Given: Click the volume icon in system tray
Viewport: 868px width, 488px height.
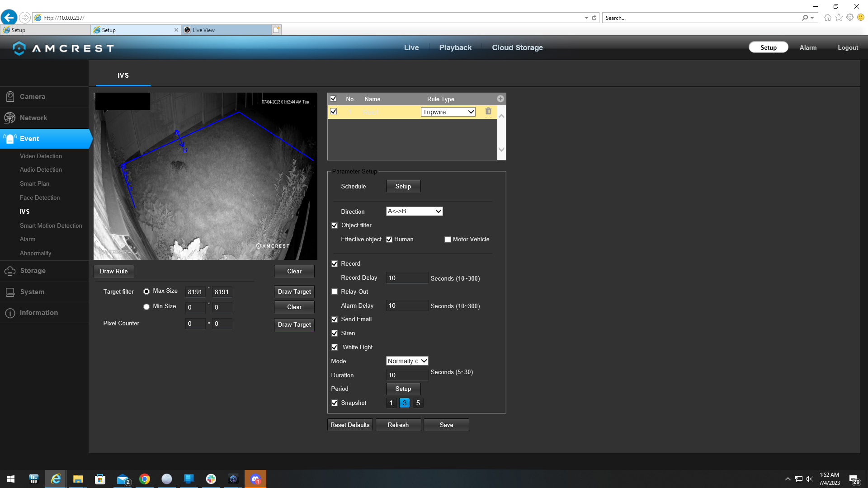Looking at the screenshot, I should point(809,479).
